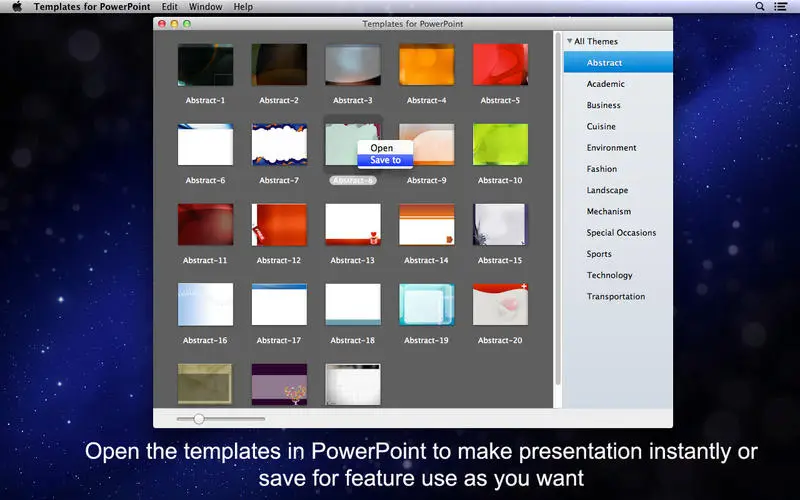
Task: Click the template list vertical scrollbar
Action: 558,209
